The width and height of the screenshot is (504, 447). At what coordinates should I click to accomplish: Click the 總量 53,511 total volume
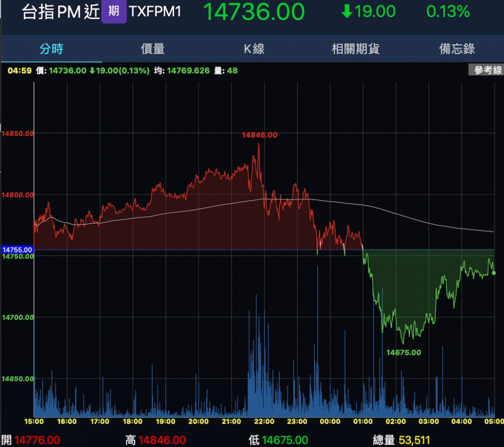click(401, 440)
